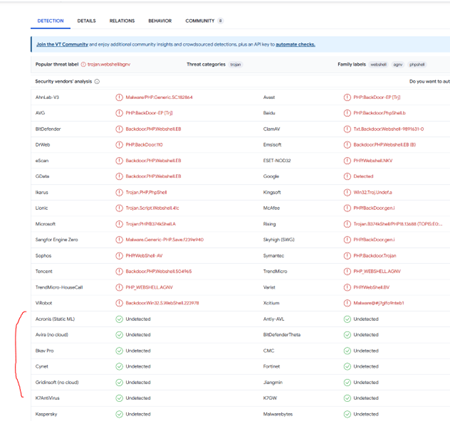This screenshot has height=421, width=450.
Task: Click the alert icon in the Ikarus row
Action: tap(119, 192)
